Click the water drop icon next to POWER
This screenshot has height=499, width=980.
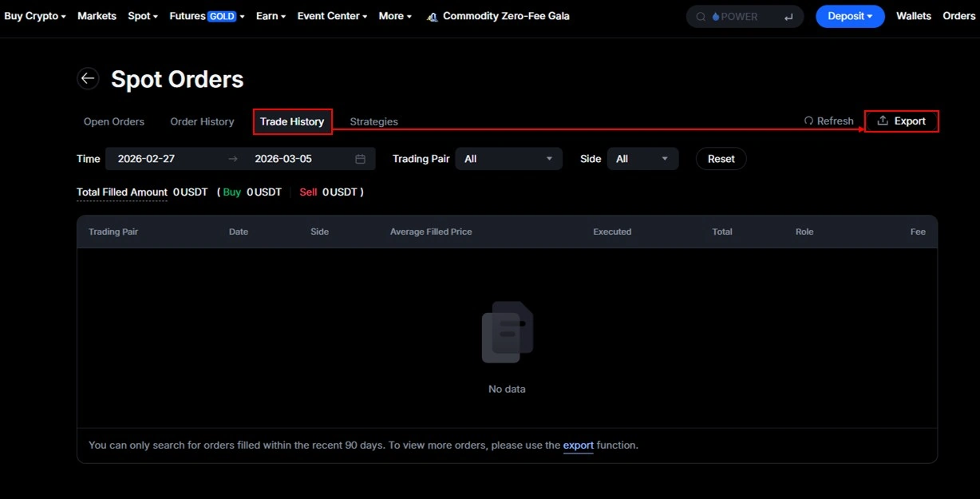(x=716, y=17)
